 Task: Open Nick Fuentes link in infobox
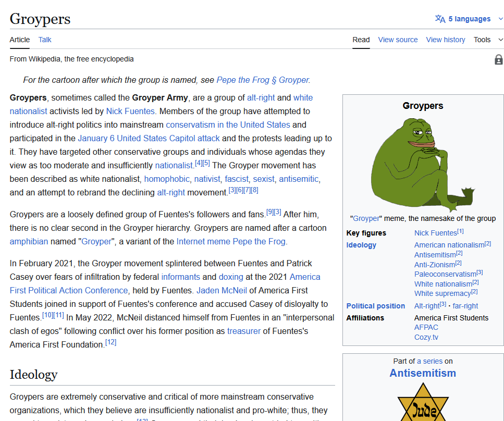[x=436, y=233]
